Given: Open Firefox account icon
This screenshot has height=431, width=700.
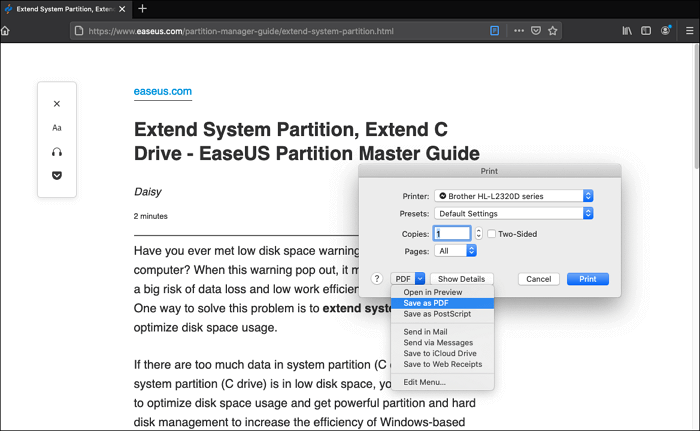Looking at the screenshot, I should coord(666,30).
